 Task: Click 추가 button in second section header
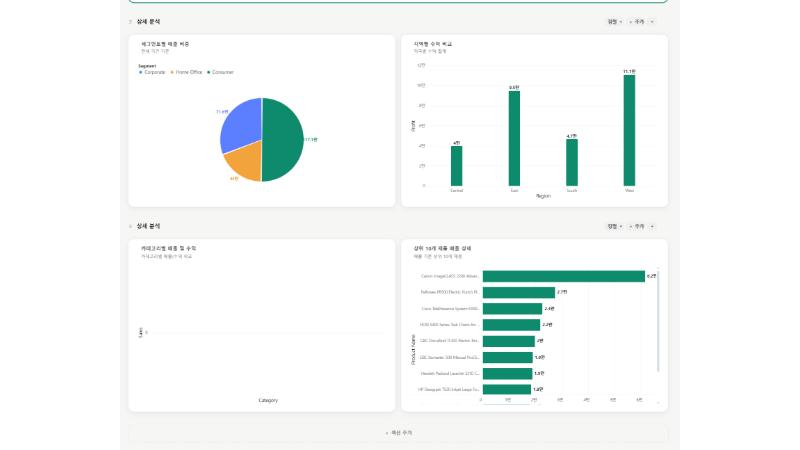637,226
